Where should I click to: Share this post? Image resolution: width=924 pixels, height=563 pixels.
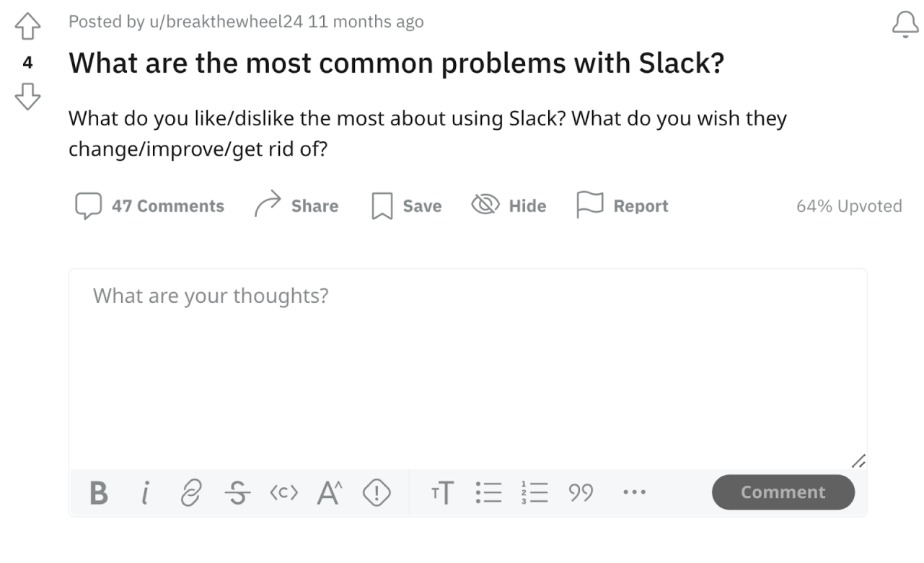pyautogui.click(x=296, y=206)
